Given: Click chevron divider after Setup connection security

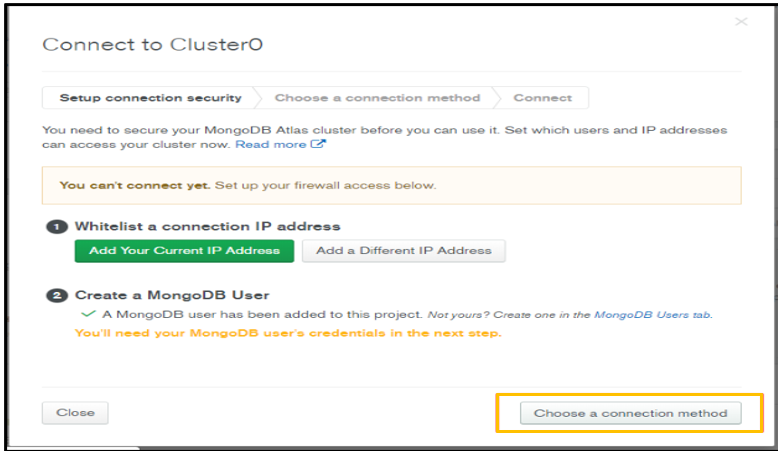Looking at the screenshot, I should pyautogui.click(x=258, y=98).
